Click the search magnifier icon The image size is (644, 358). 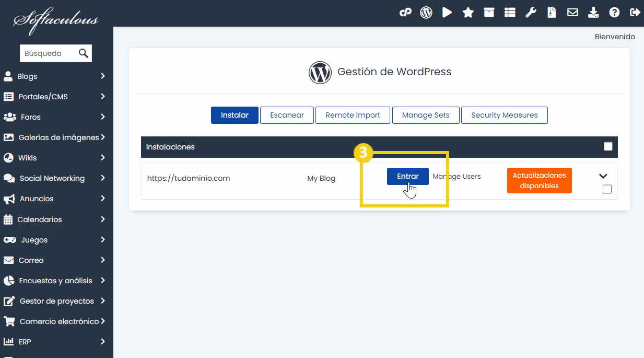[84, 53]
